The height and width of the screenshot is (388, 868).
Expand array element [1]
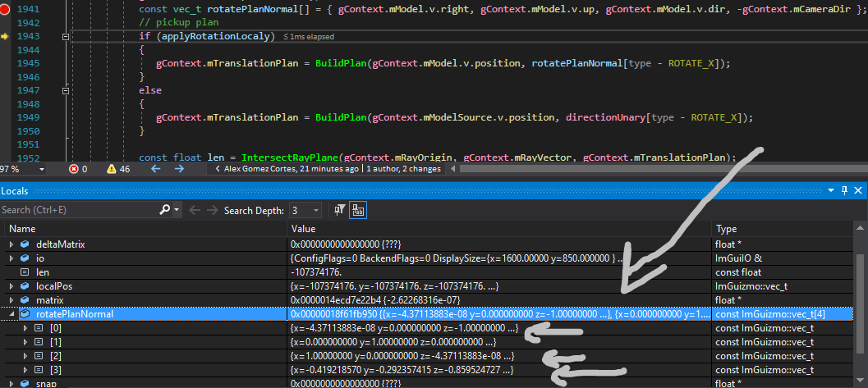pos(25,341)
